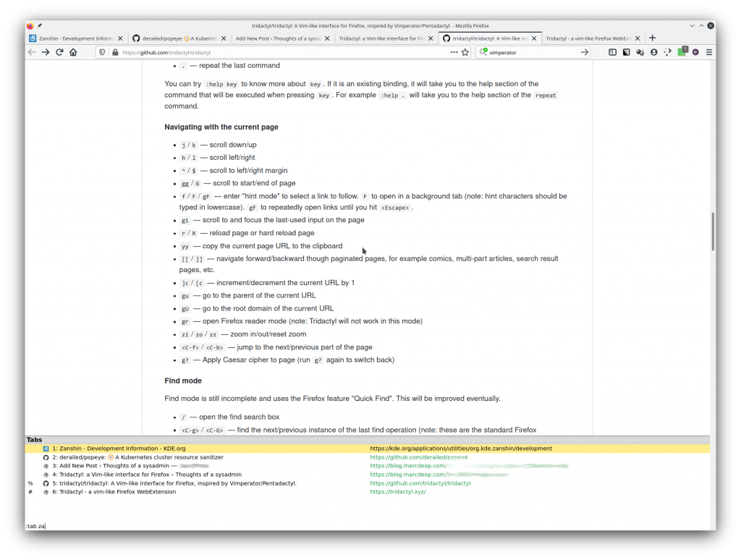Show site security padlock details

point(115,53)
